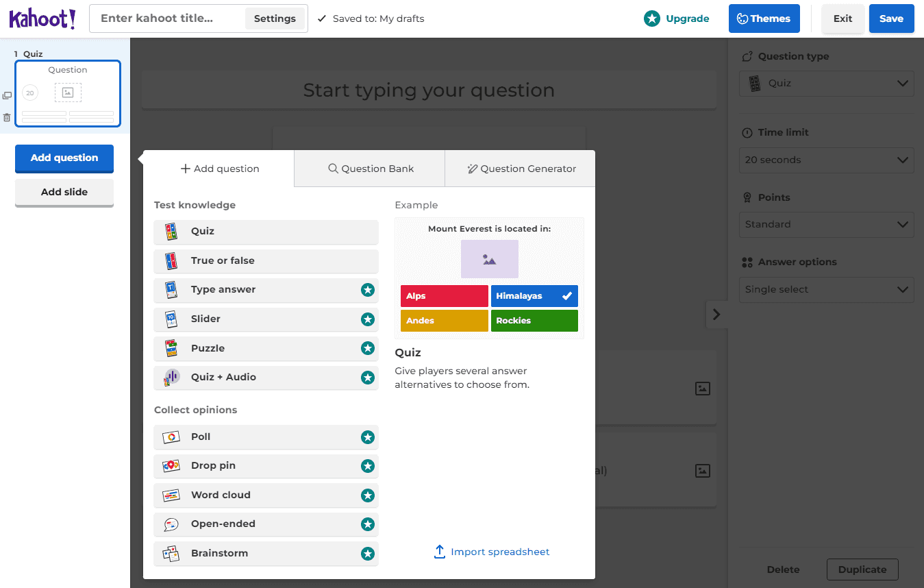Click trash icon beside slide thumbnail
Image resolution: width=924 pixels, height=588 pixels.
[7, 118]
